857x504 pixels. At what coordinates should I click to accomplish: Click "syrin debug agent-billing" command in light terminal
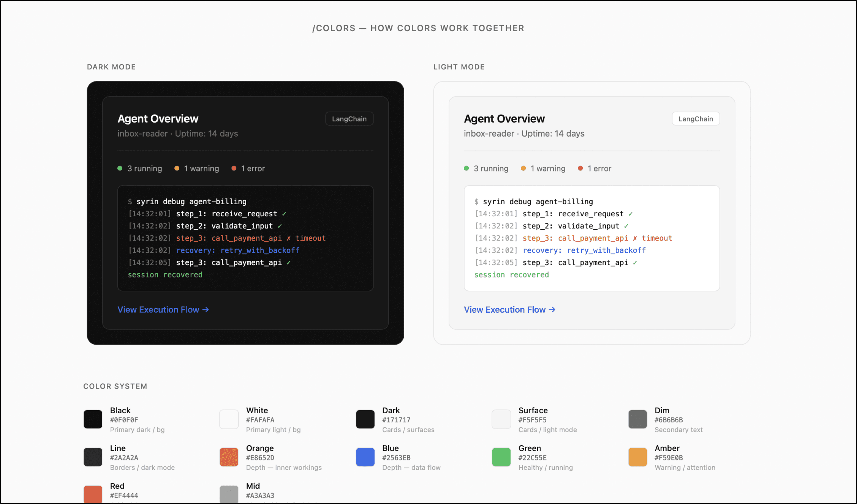538,202
